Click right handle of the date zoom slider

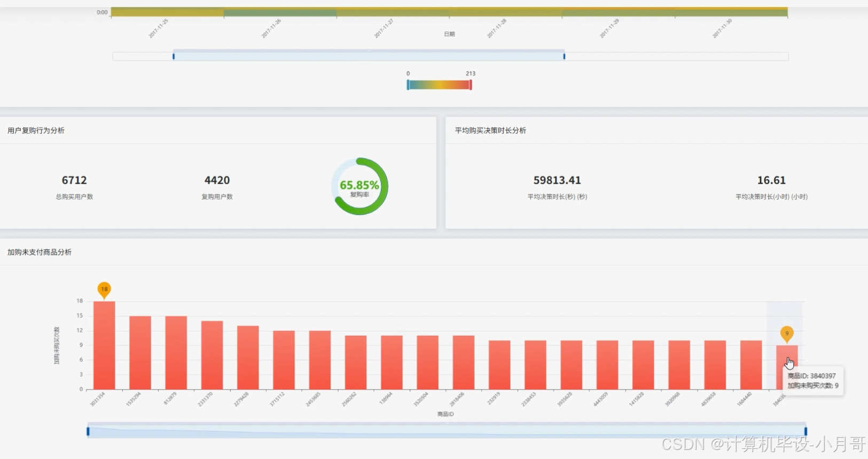coord(564,56)
